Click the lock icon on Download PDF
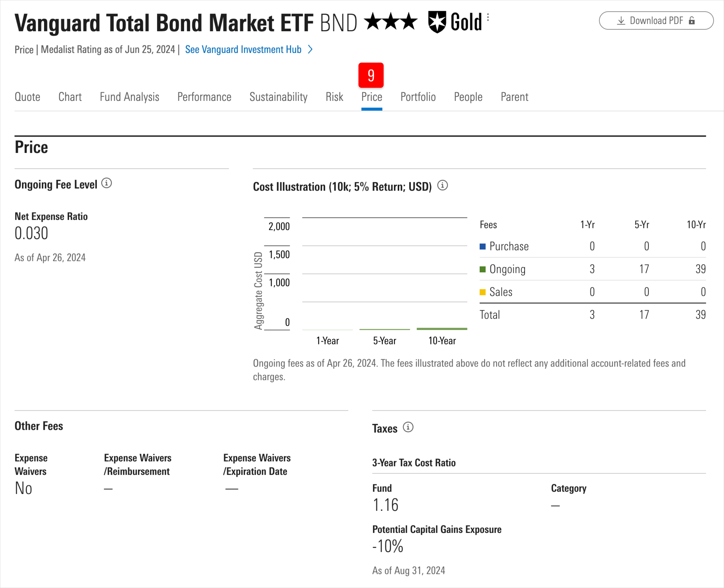724x588 pixels. 692,21
